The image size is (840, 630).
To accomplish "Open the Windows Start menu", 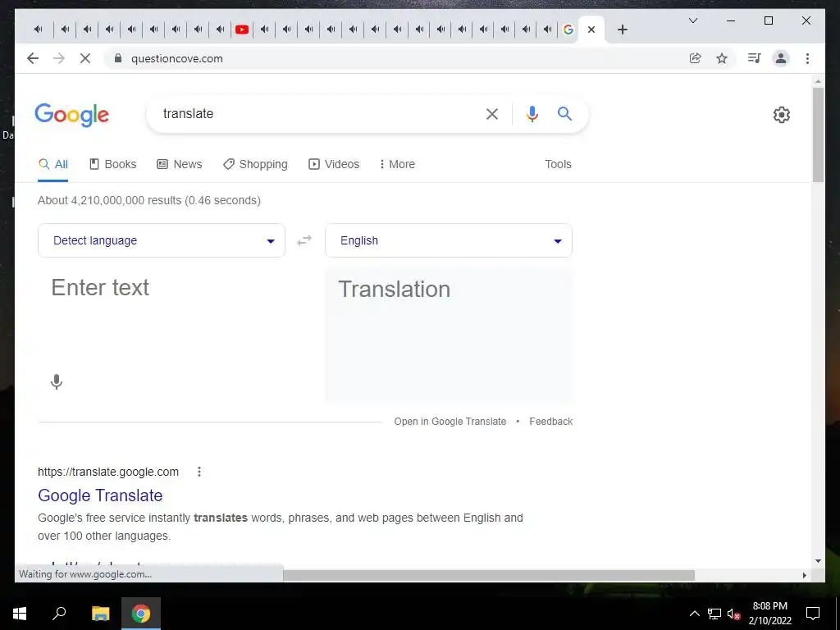I will point(20,614).
